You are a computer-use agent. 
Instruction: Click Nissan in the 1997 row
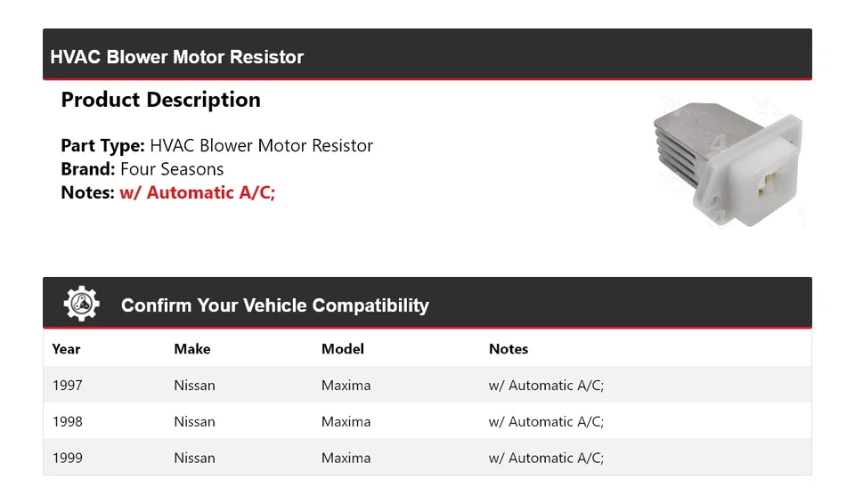[194, 386]
